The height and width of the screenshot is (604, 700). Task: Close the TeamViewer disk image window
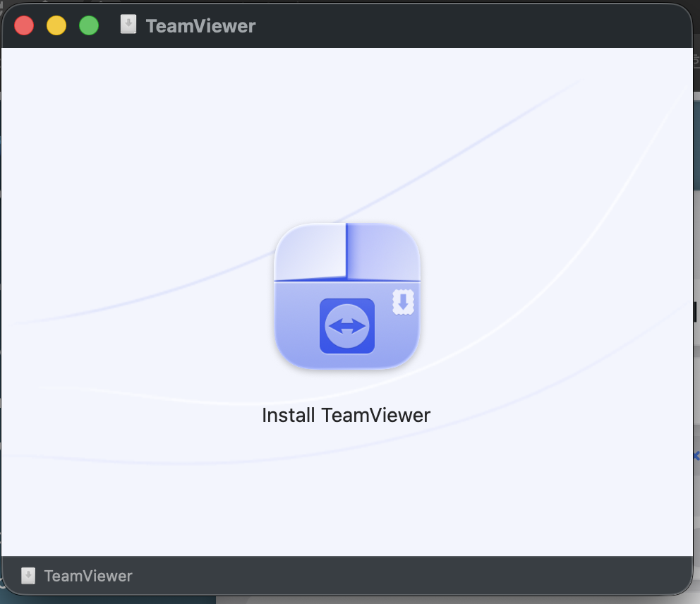point(24,25)
